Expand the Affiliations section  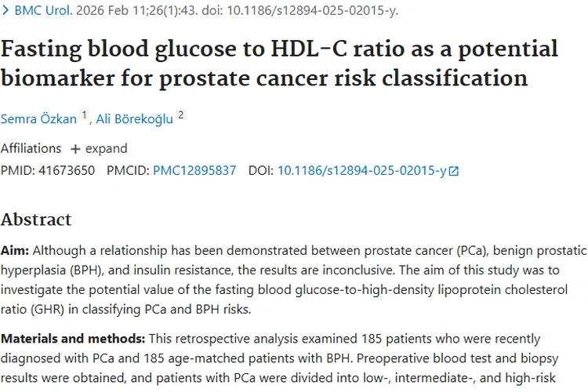[105, 148]
